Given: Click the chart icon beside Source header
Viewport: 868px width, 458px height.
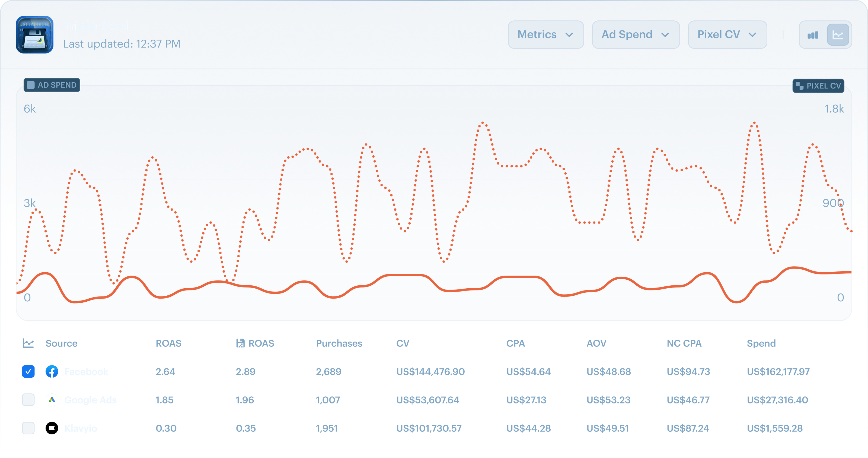Looking at the screenshot, I should click(x=28, y=343).
